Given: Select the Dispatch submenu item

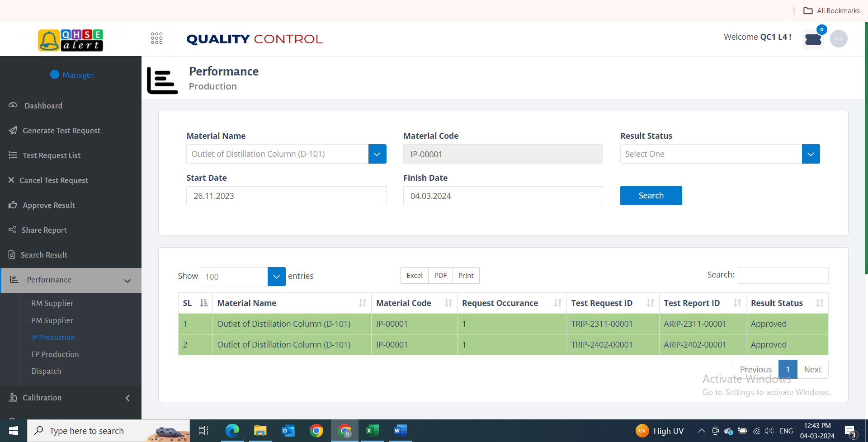Looking at the screenshot, I should pyautogui.click(x=46, y=371).
